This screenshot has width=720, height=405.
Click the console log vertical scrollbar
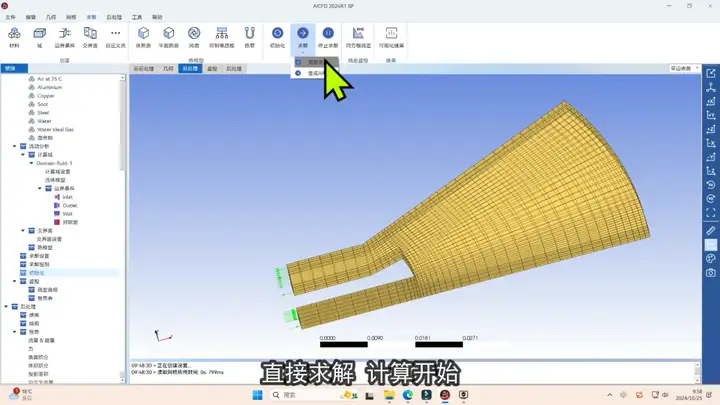pyautogui.click(x=697, y=371)
